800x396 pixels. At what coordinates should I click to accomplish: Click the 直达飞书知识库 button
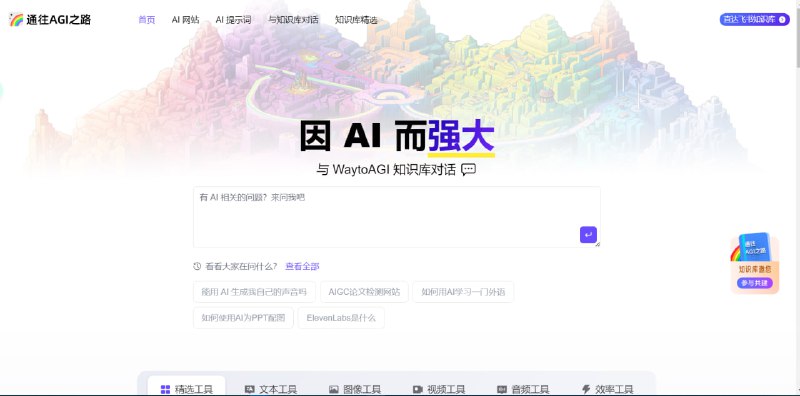(x=755, y=19)
